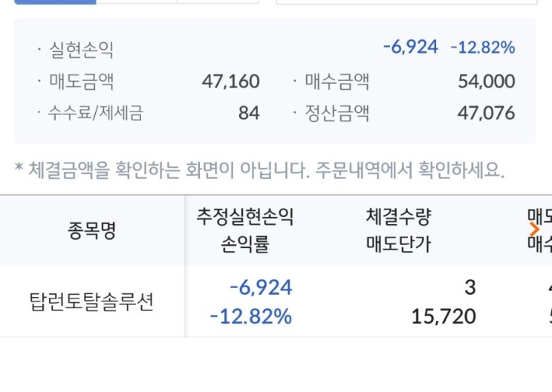Click the 54,000 매수금액 value
552x392 pixels.
tap(487, 81)
